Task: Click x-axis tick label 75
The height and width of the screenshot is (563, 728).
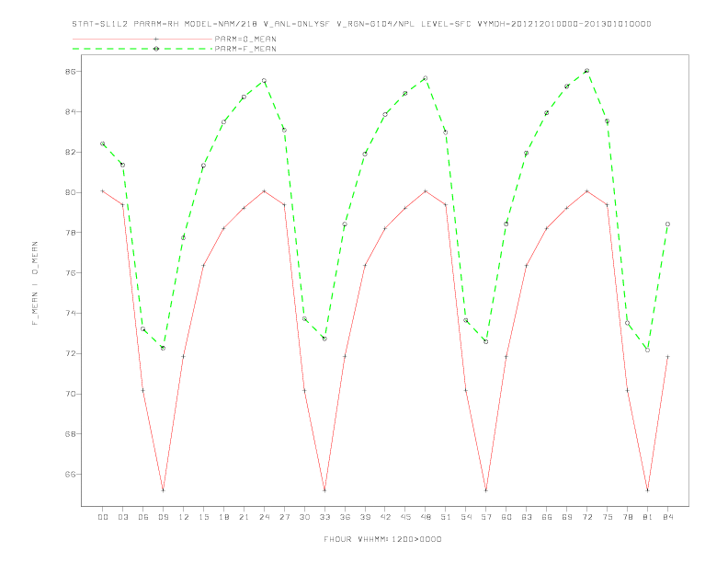Action: click(608, 517)
